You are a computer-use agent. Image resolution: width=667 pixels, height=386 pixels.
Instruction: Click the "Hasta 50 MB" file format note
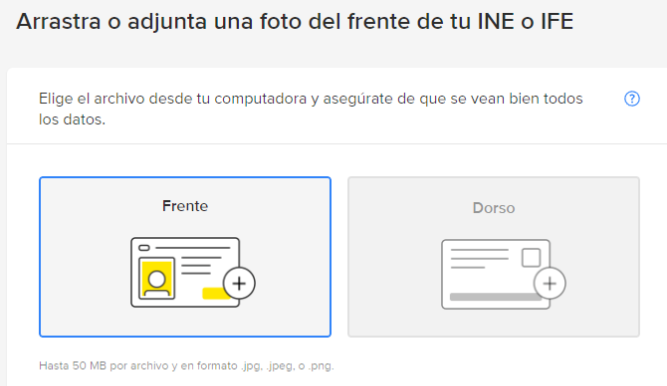pos(186,366)
